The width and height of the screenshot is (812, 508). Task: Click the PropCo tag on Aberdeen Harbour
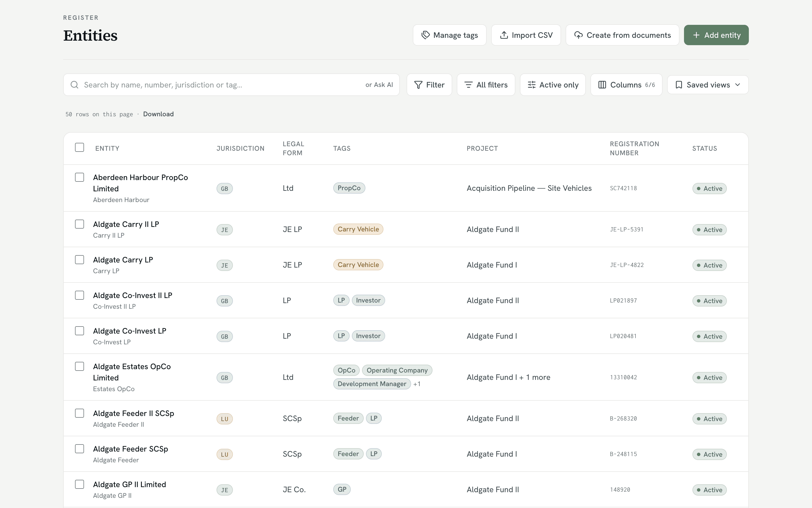coord(349,188)
